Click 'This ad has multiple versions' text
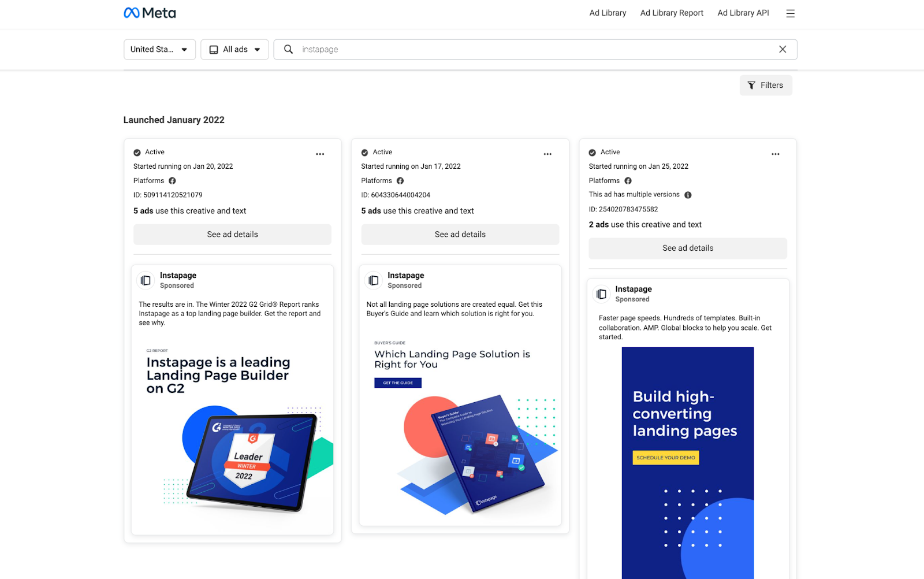924x579 pixels. (x=634, y=195)
